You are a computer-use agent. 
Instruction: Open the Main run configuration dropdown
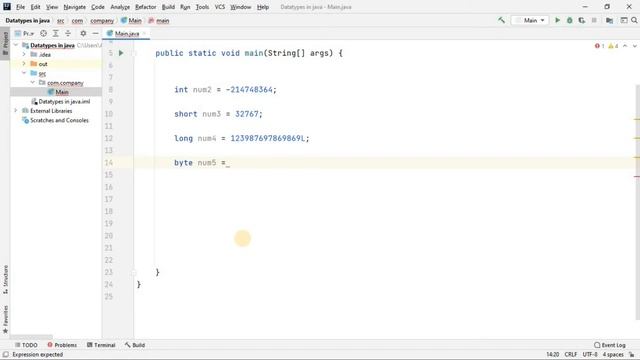[530, 20]
